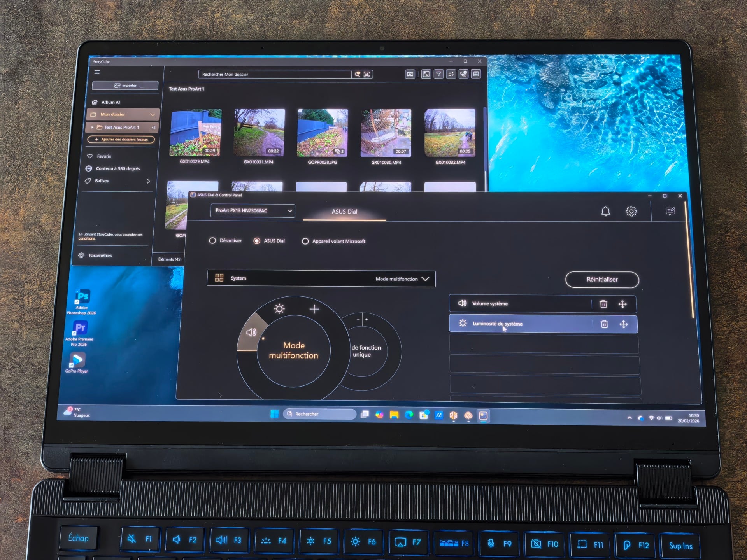
Task: Expand the Balises arrow in StoryCube sidebar
Action: (148, 181)
